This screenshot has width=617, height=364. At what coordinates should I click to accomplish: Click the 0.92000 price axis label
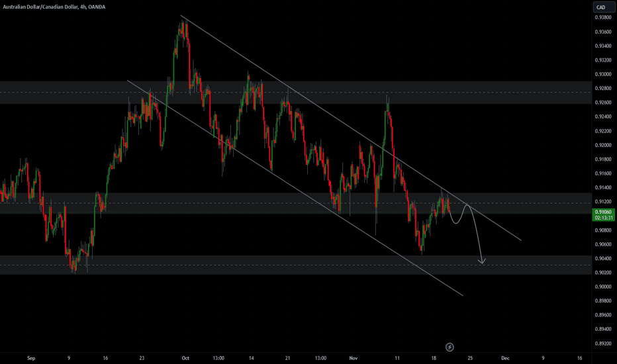[x=603, y=145]
